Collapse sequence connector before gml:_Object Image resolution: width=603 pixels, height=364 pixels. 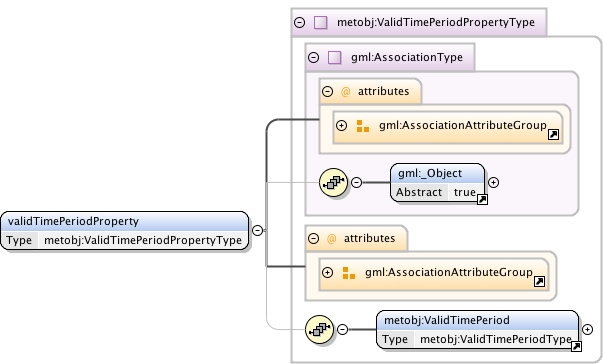coord(356,182)
